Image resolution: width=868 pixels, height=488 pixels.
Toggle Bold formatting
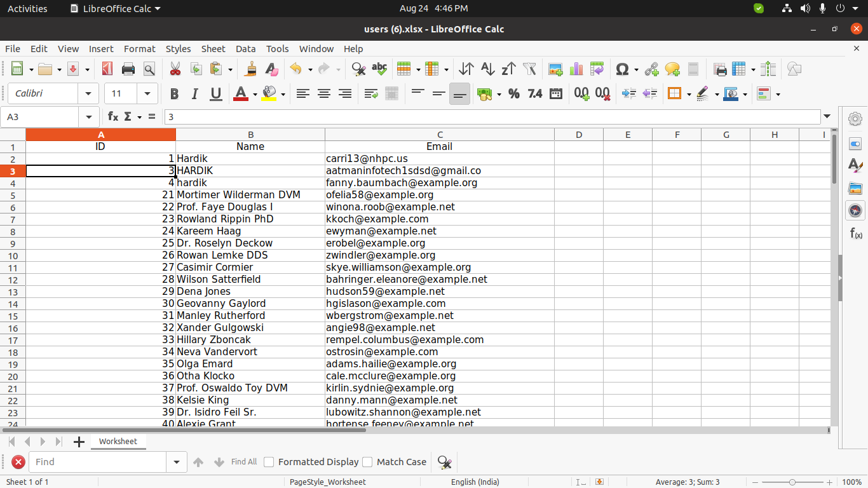pyautogui.click(x=174, y=94)
